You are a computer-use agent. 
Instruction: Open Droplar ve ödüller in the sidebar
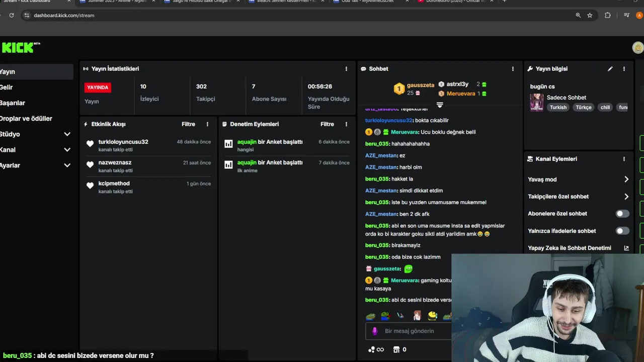point(36,119)
